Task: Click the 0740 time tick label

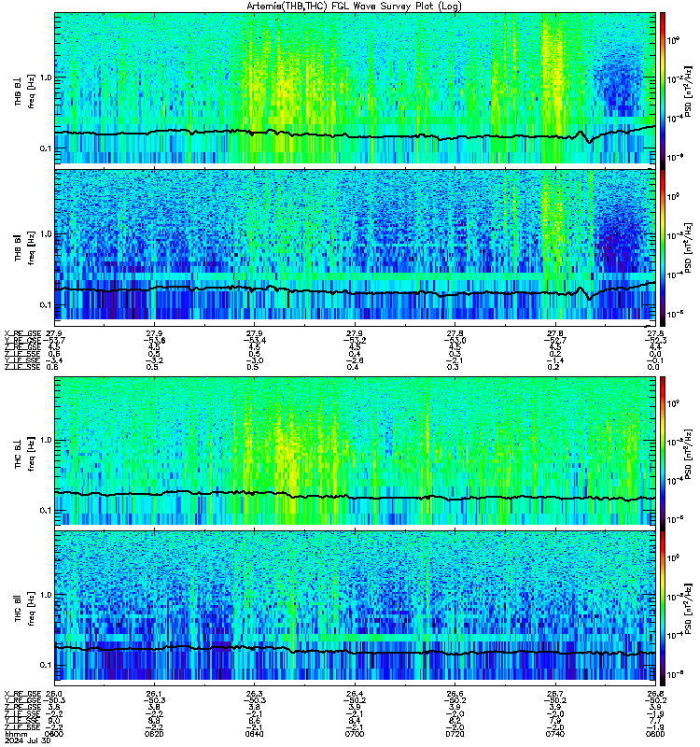Action: (555, 734)
